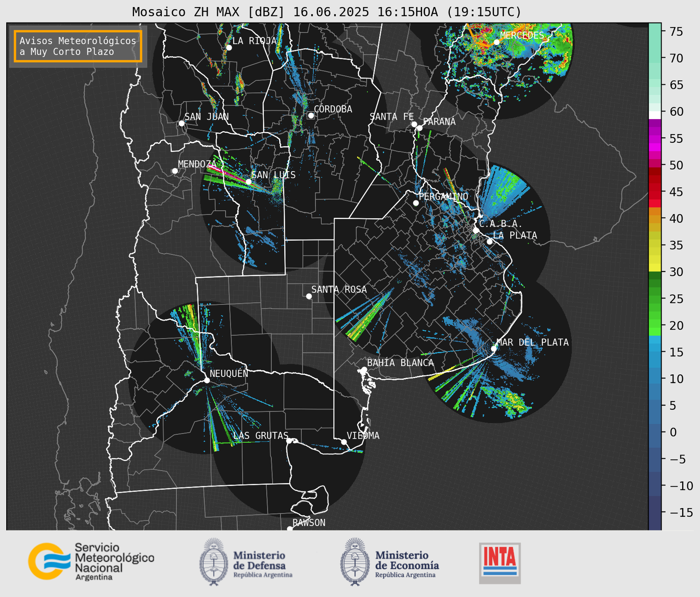Viewport: 700px width, 597px height.
Task: Click the NEUQUÉN text label
Action: tap(229, 373)
